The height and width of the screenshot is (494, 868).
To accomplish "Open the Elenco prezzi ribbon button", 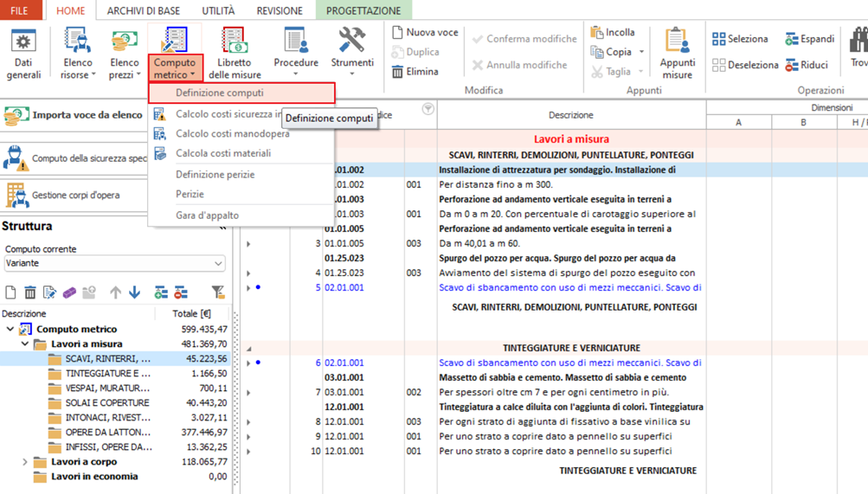I will click(x=124, y=54).
